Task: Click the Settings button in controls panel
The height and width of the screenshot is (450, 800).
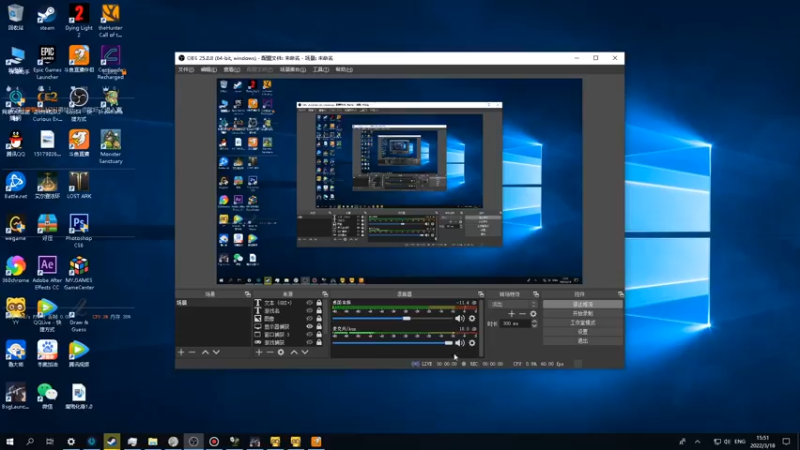Action: tap(582, 332)
